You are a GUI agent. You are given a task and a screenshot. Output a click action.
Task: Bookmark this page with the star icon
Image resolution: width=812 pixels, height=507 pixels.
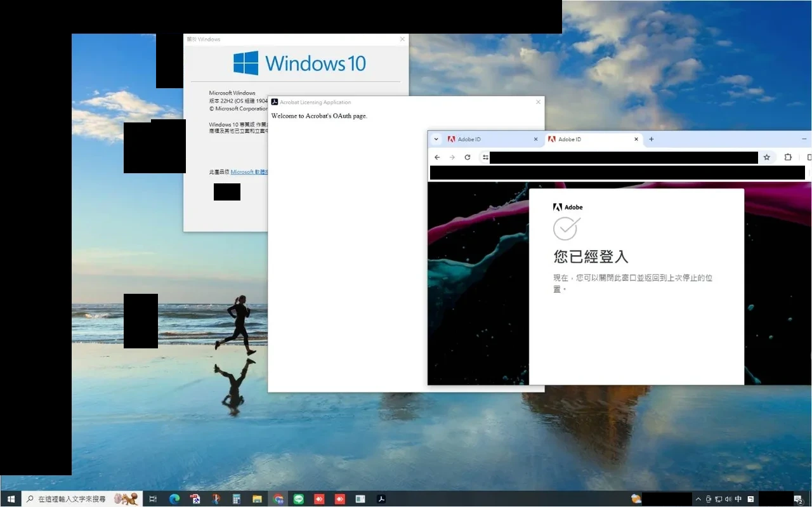click(x=766, y=157)
